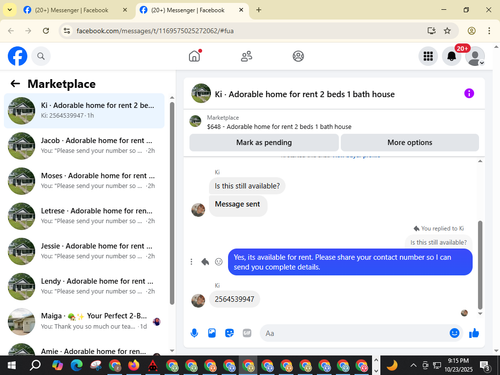The height and width of the screenshot is (375, 500).
Task: Open Jacob conversation in Marketplace list
Action: point(84,146)
